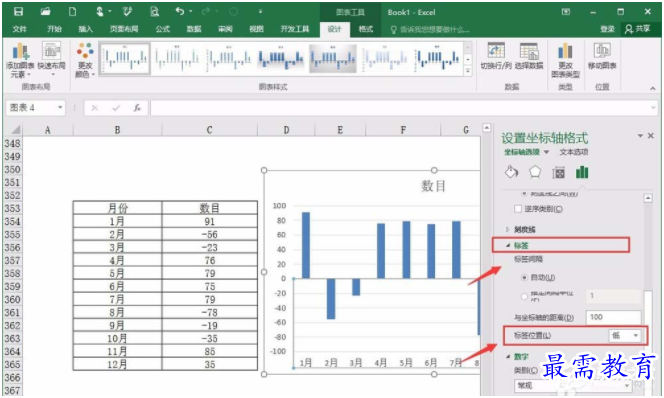The image size is (664, 398).
Task: Open the 坐标轴选项 dropdown arrow in pane header
Action: click(547, 152)
